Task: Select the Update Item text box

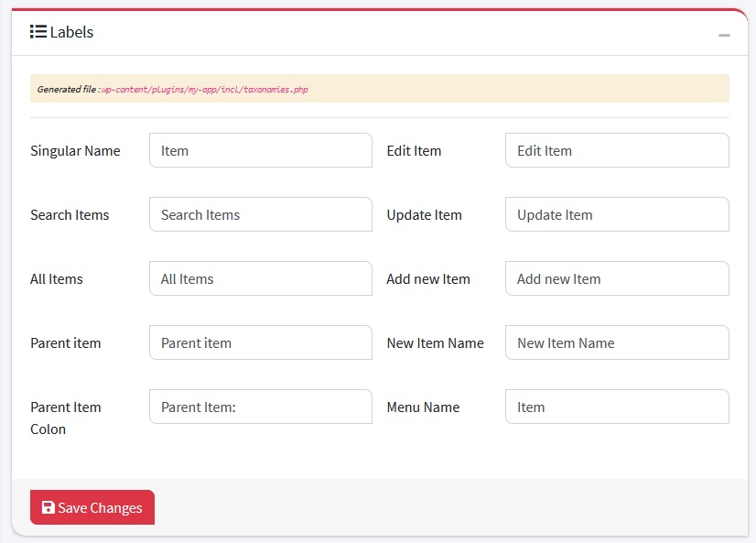Action: pyautogui.click(x=616, y=214)
